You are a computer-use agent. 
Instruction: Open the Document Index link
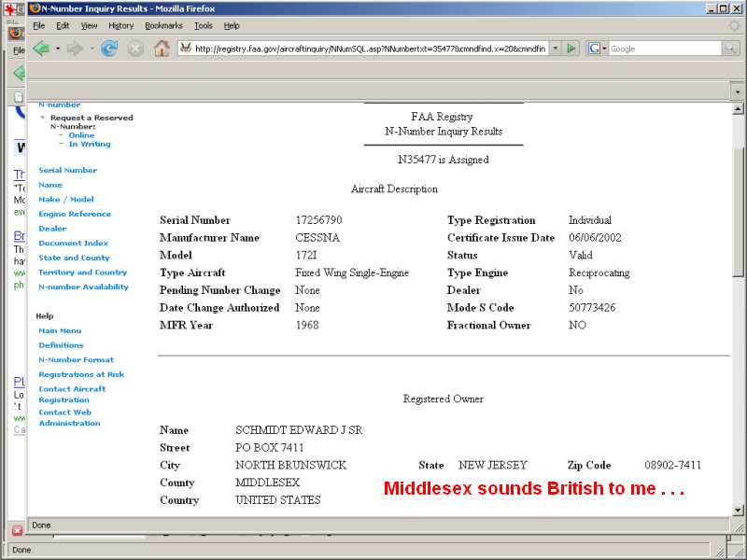(74, 243)
